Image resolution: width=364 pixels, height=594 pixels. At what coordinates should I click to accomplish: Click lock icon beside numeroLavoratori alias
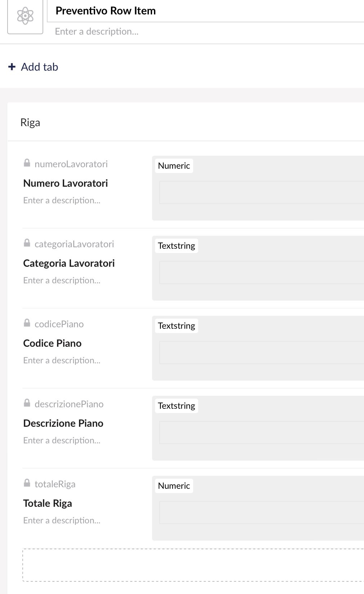coord(27,163)
